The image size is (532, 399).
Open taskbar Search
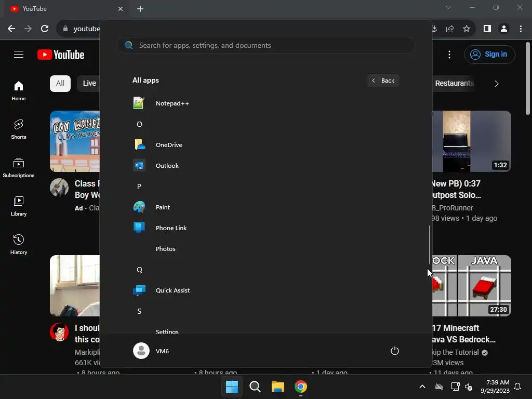coord(255,387)
